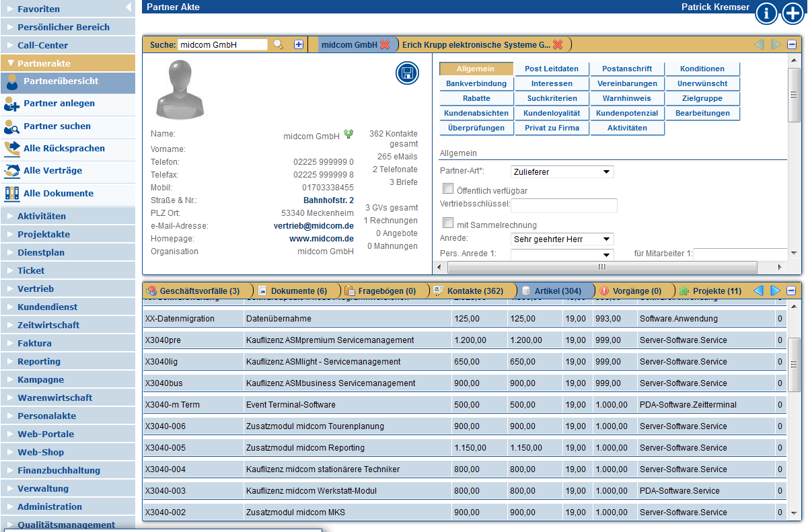Expand the Warenwirtschaft menu section
The width and height of the screenshot is (808, 532).
[x=54, y=397]
